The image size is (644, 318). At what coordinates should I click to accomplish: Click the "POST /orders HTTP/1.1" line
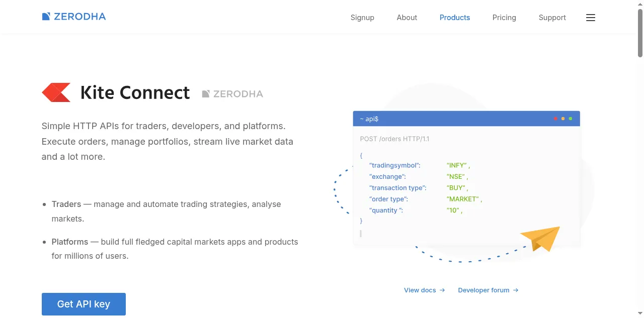coord(394,139)
